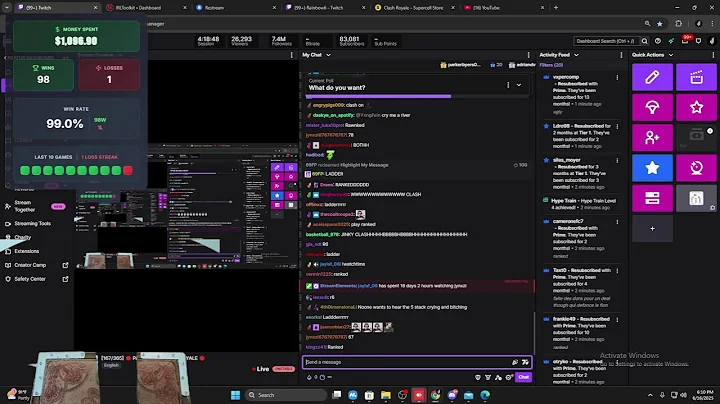Open the chat settings gear icon
720x404 pixels.
pos(509,377)
